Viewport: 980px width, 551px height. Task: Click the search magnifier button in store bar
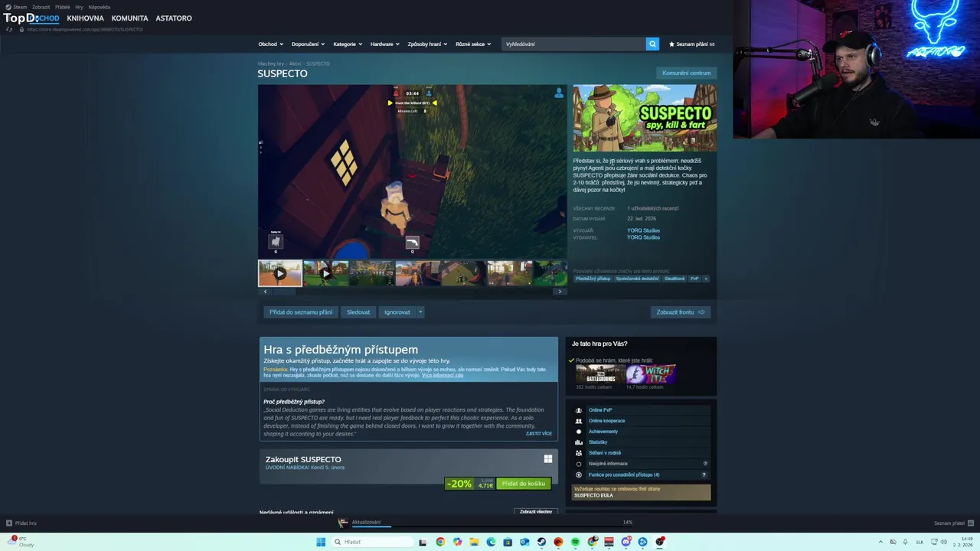tap(652, 44)
